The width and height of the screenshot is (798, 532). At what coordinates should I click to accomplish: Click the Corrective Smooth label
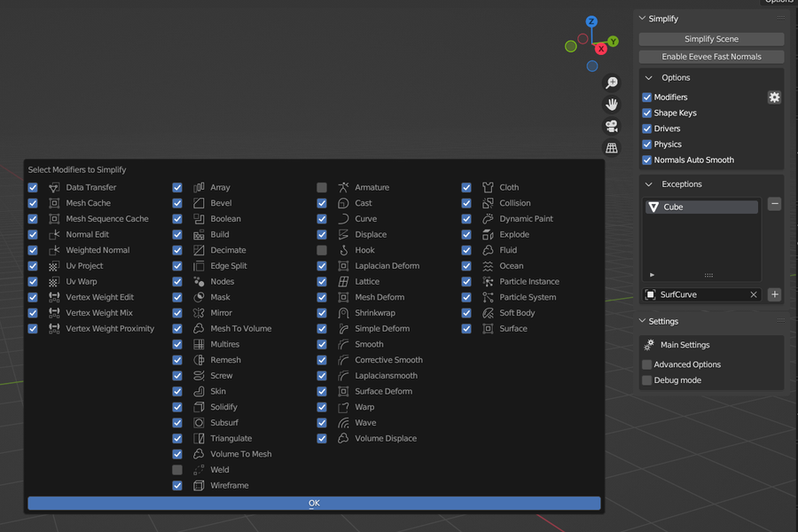389,360
